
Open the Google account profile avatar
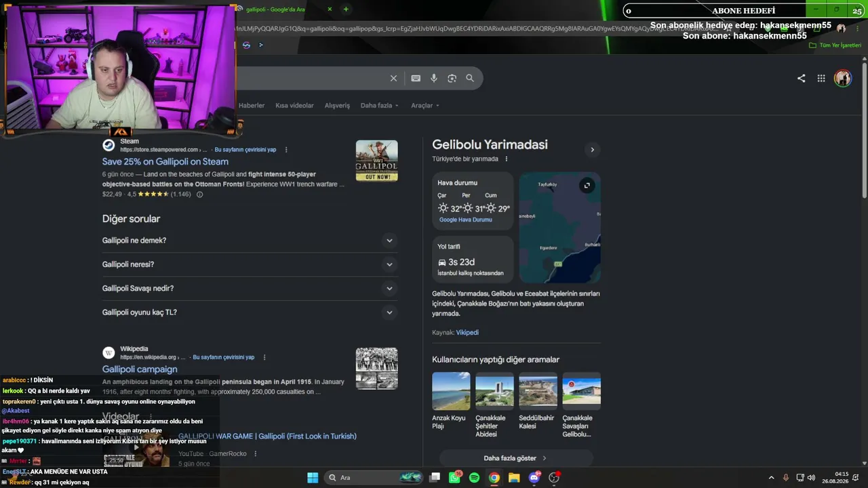pos(843,78)
